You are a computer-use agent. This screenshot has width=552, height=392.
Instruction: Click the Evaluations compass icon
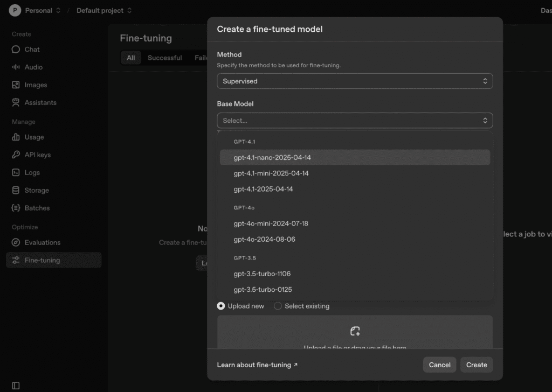point(16,243)
